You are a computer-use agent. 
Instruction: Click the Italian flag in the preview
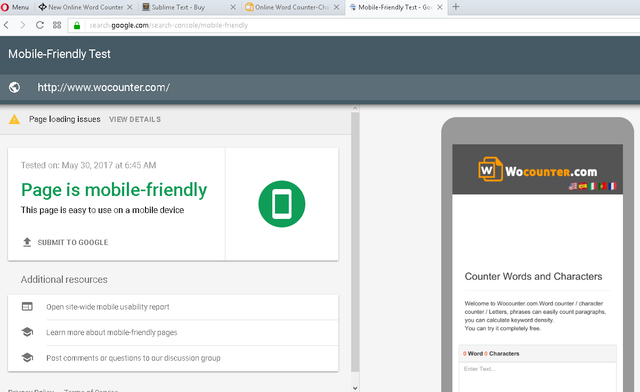click(x=593, y=186)
